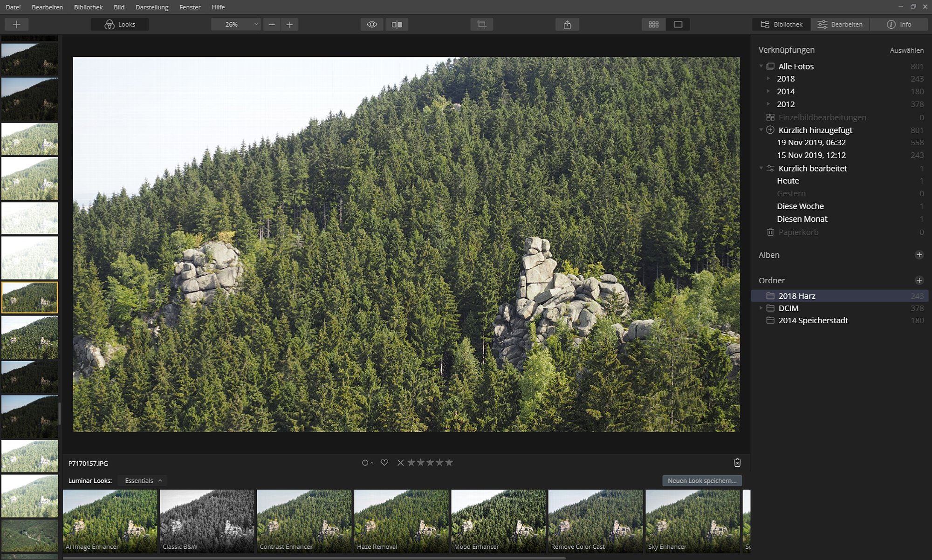
Task: Expand the DCIM folder
Action: coord(761,308)
